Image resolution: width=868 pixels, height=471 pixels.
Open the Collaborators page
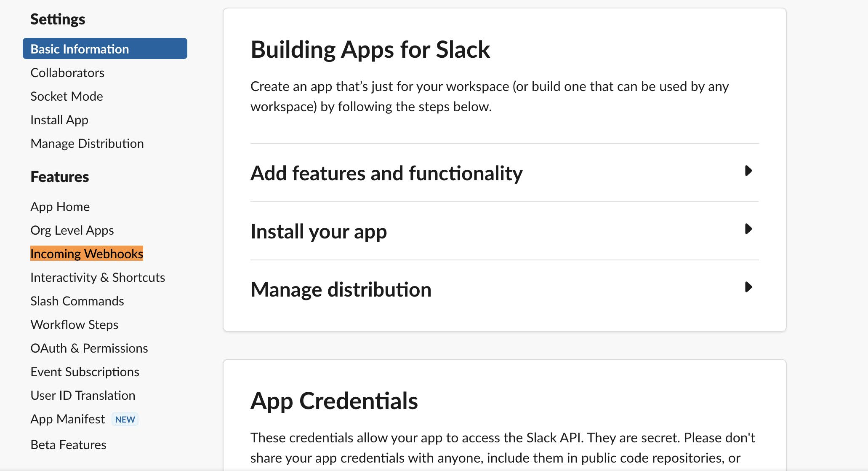(67, 72)
